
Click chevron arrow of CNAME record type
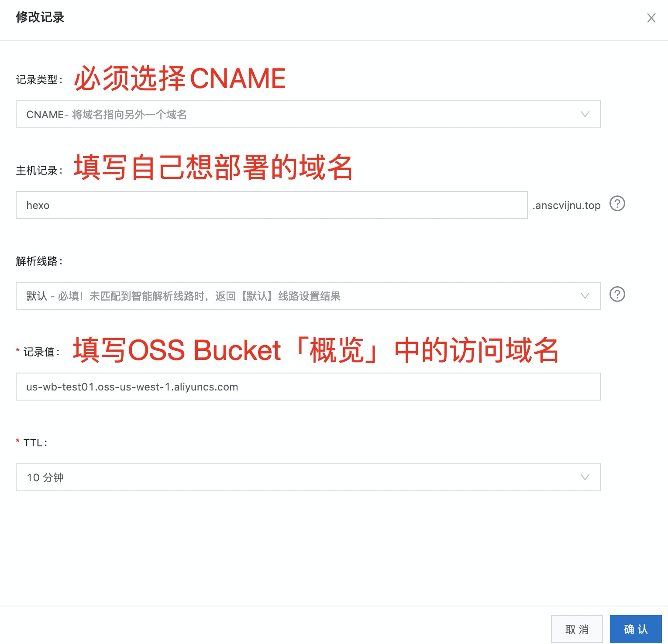point(585,114)
